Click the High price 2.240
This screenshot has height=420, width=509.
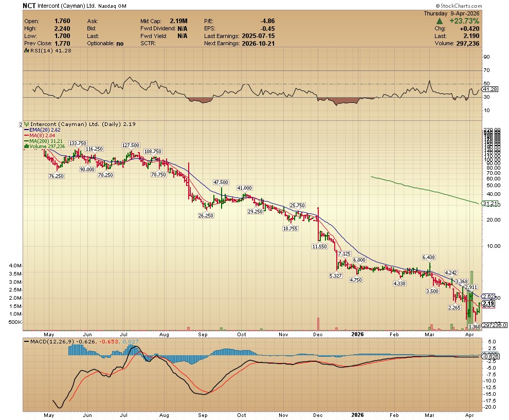[x=62, y=29]
